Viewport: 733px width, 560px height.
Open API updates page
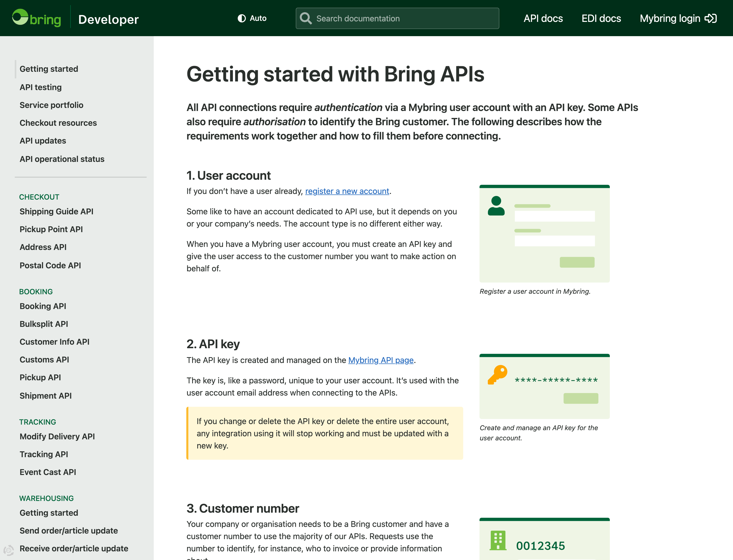pos(43,141)
